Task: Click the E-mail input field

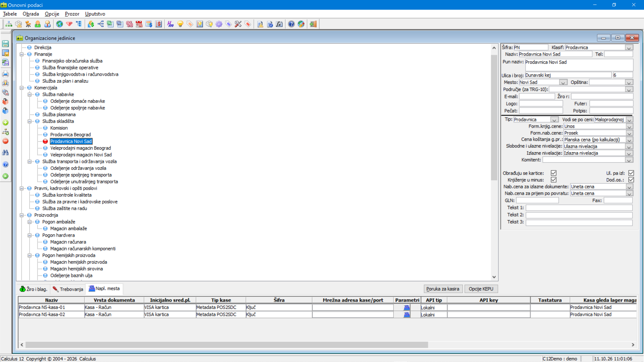Action: coord(537,96)
